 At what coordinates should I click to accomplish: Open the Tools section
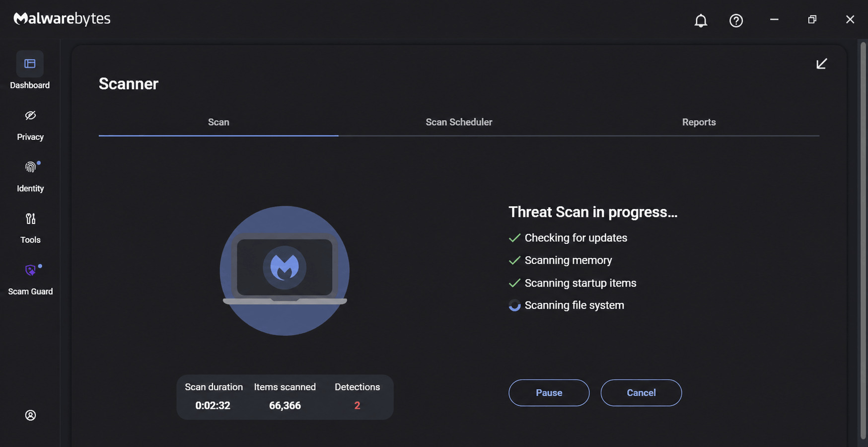click(30, 228)
